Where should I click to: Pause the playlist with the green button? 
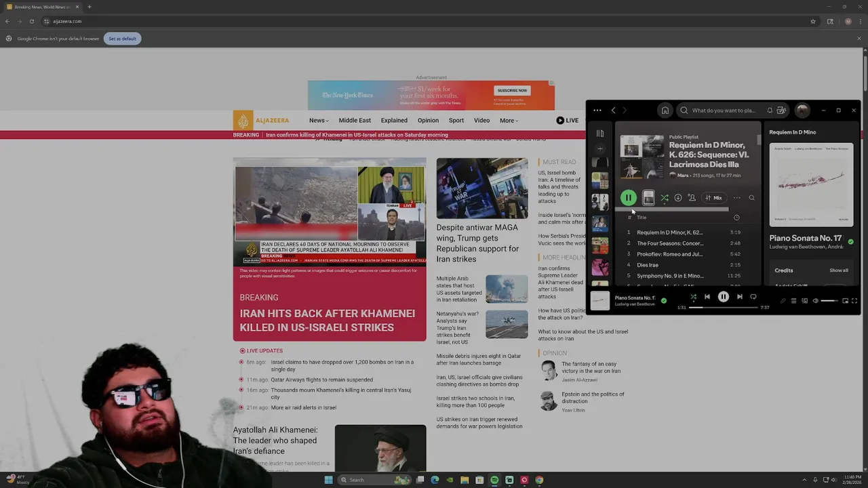point(629,198)
